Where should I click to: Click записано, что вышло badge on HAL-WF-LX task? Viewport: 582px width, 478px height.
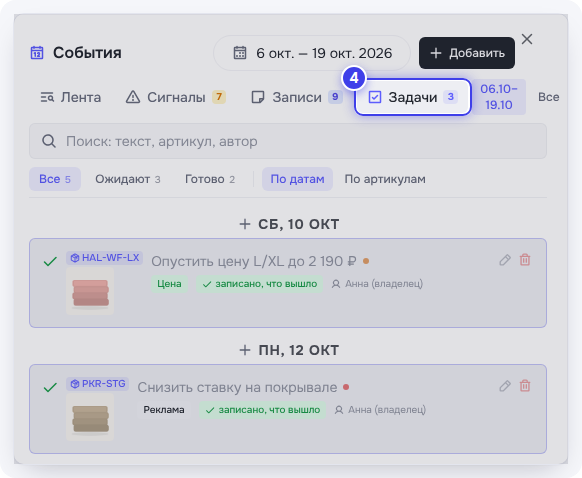pyautogui.click(x=259, y=284)
